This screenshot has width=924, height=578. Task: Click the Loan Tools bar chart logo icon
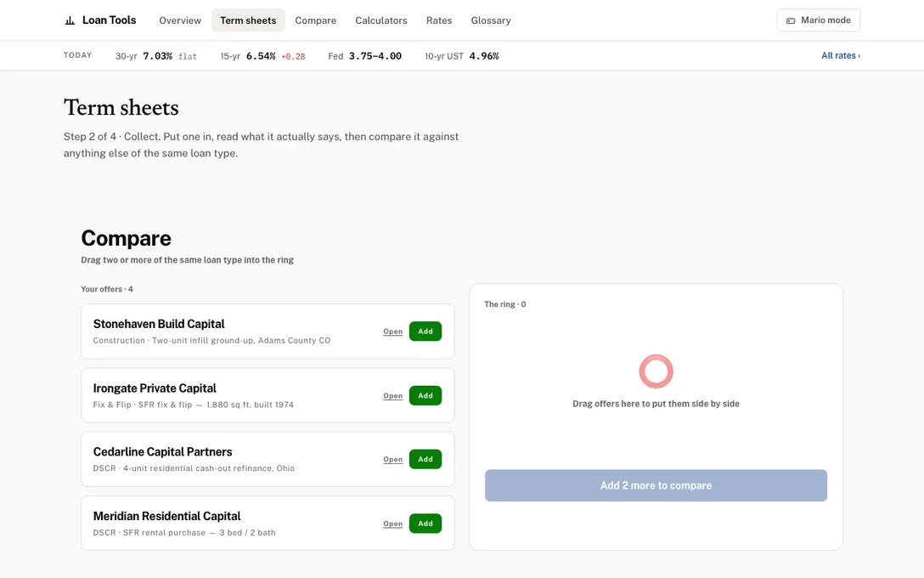(70, 20)
